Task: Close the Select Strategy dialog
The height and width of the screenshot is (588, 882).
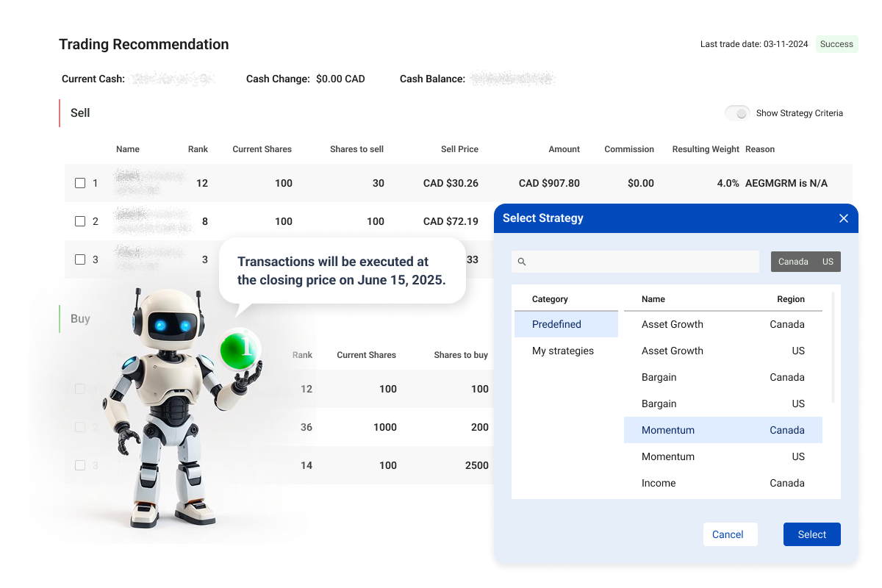Action: pos(843,218)
